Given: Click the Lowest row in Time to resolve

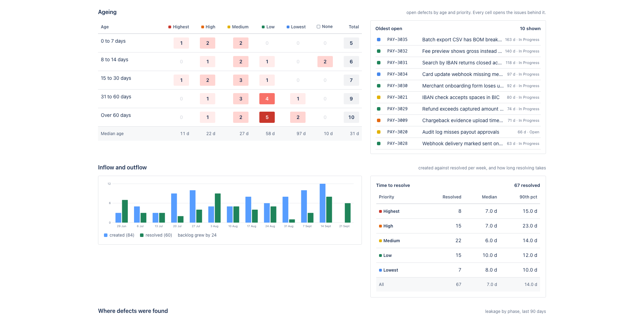Looking at the screenshot, I should 458,270.
